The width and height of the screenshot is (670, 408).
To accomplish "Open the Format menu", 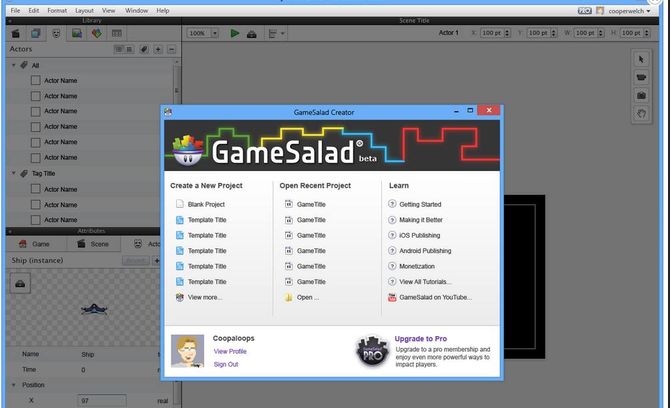I will point(57,11).
